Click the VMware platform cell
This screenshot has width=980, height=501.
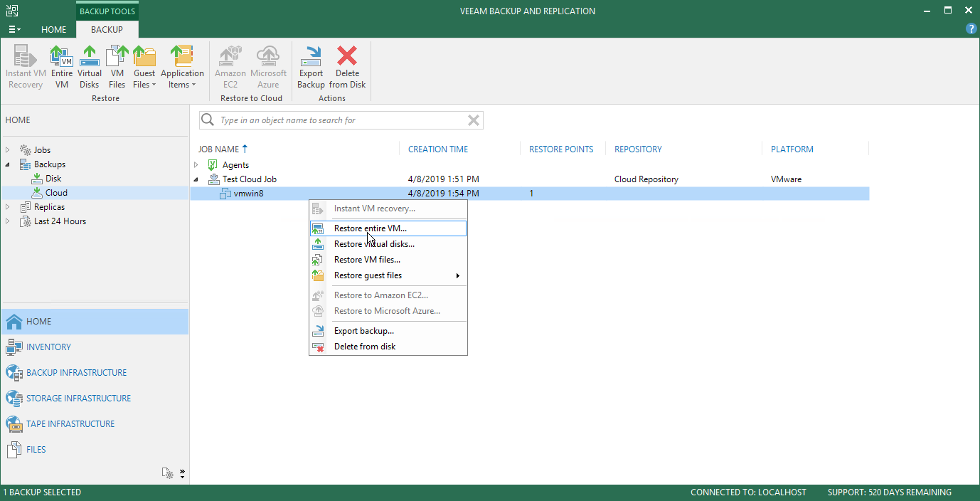(786, 179)
